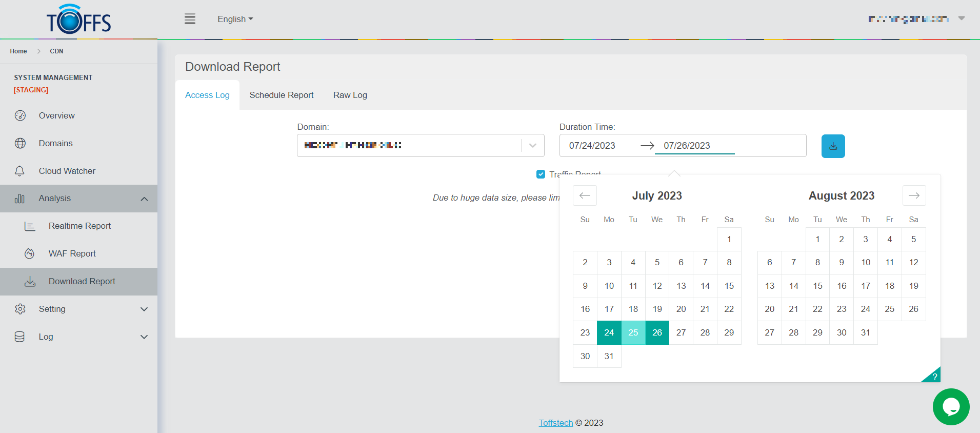Expand the Domain selection dropdown
Image resolution: width=980 pixels, height=433 pixels.
(533, 146)
